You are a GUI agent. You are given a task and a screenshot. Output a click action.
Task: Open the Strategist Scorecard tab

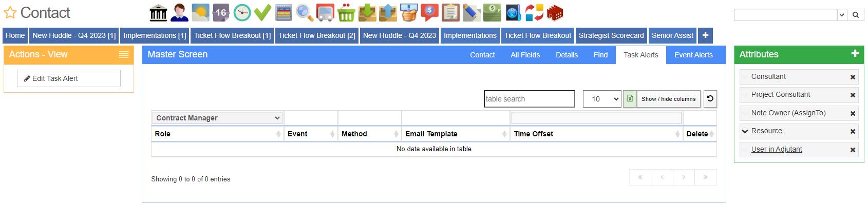pyautogui.click(x=611, y=35)
